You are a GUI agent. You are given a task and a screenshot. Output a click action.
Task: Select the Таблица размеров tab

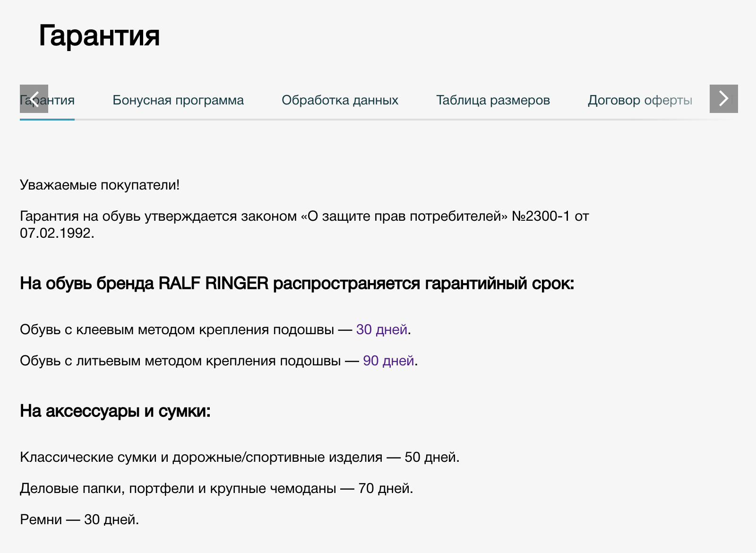click(493, 100)
